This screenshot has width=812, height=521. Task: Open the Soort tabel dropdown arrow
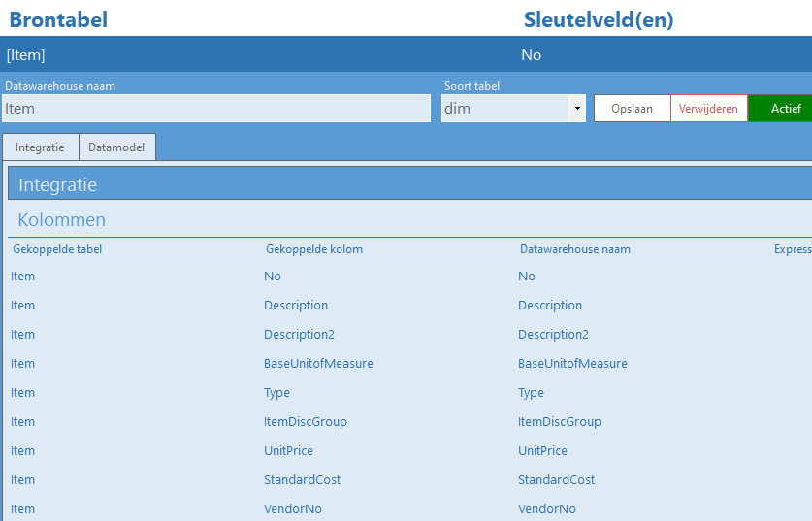tap(578, 109)
